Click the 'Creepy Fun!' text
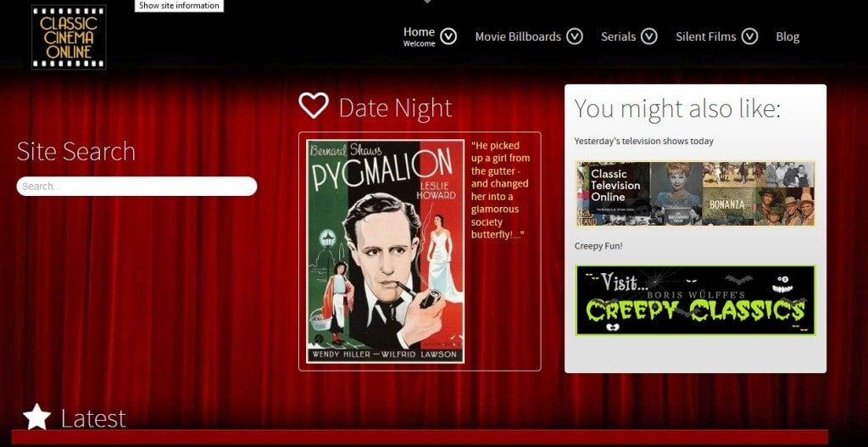868x447 pixels. 598,246
